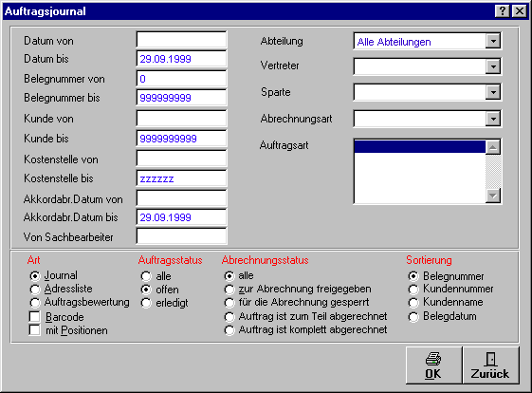Viewport: 532px width, 393px height.
Task: Select zur Abrechnung freigegeben option
Action: pos(229,290)
